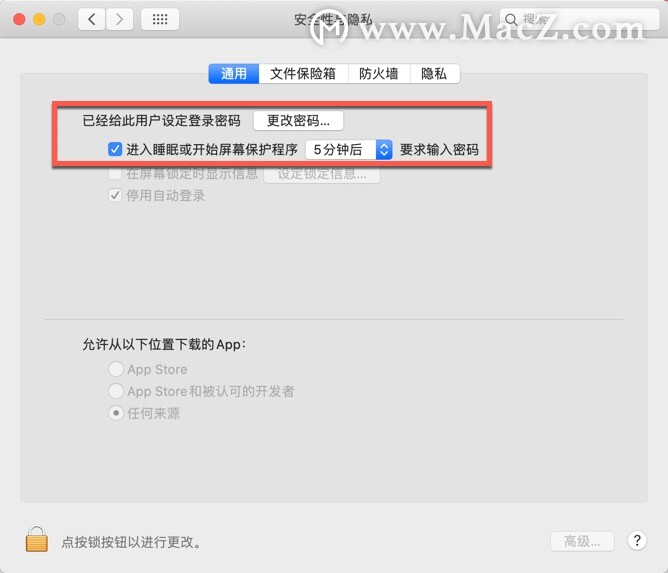Select the 任何来源 radio option
Screen dimensions: 668x573
(116, 413)
